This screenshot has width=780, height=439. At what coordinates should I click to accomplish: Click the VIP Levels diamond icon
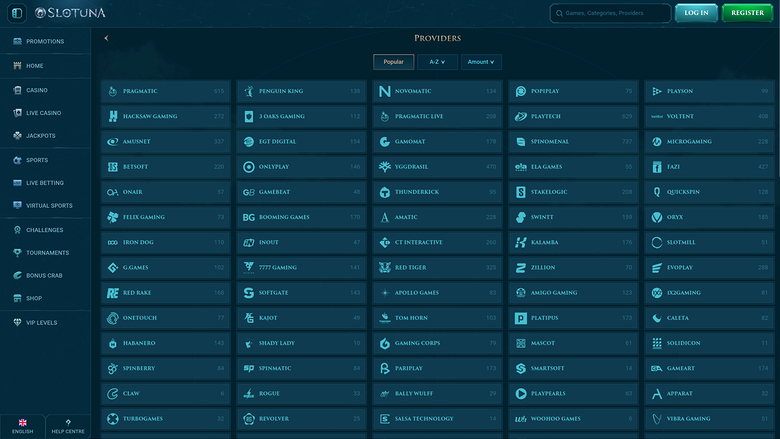[17, 323]
